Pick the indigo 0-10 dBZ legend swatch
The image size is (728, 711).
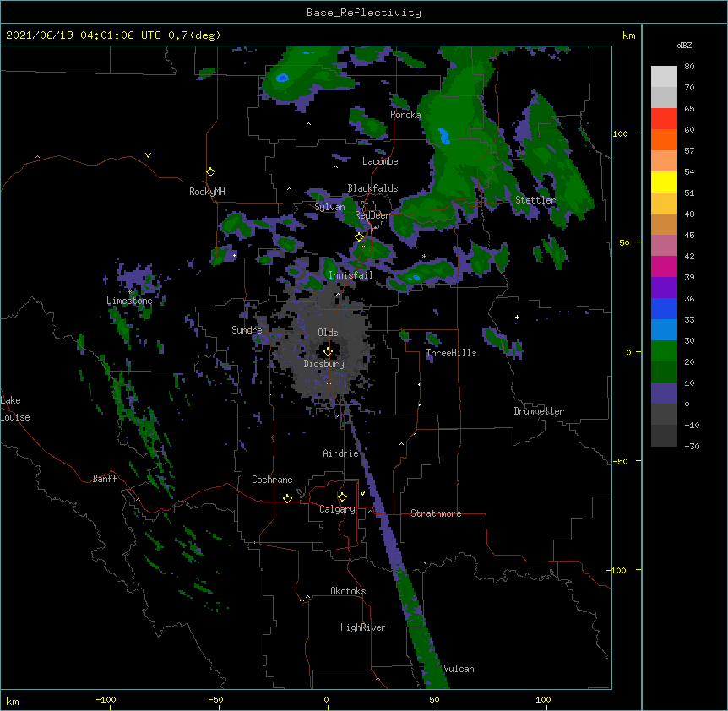pyautogui.click(x=664, y=393)
